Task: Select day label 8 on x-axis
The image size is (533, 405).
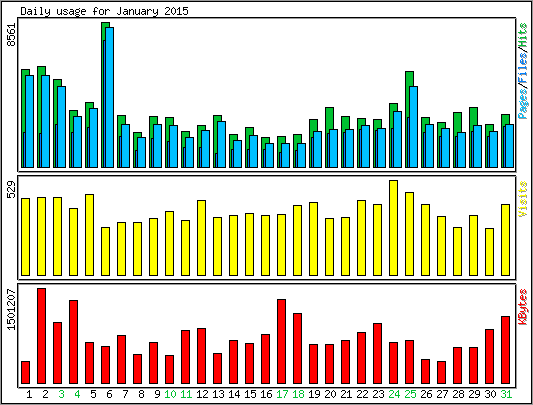Action: click(141, 394)
